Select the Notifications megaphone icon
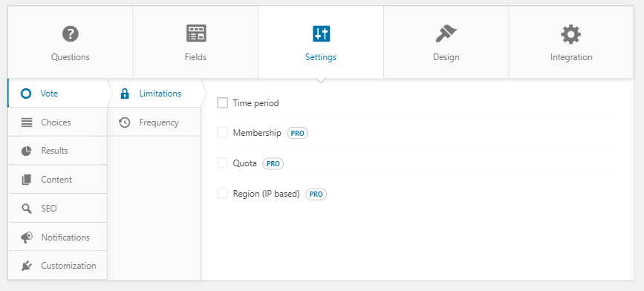The height and width of the screenshot is (291, 644). [26, 238]
